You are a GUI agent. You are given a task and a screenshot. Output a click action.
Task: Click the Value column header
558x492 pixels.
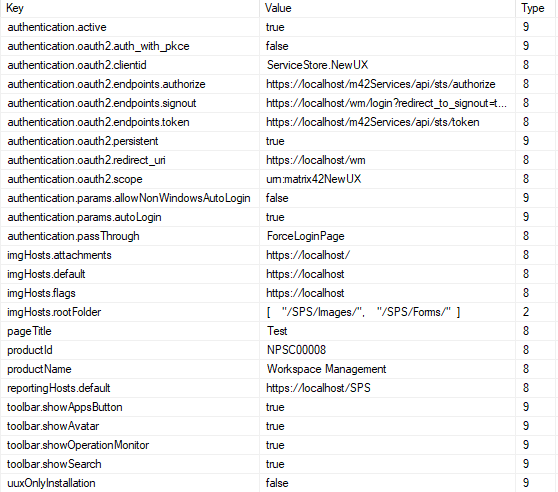tap(278, 8)
